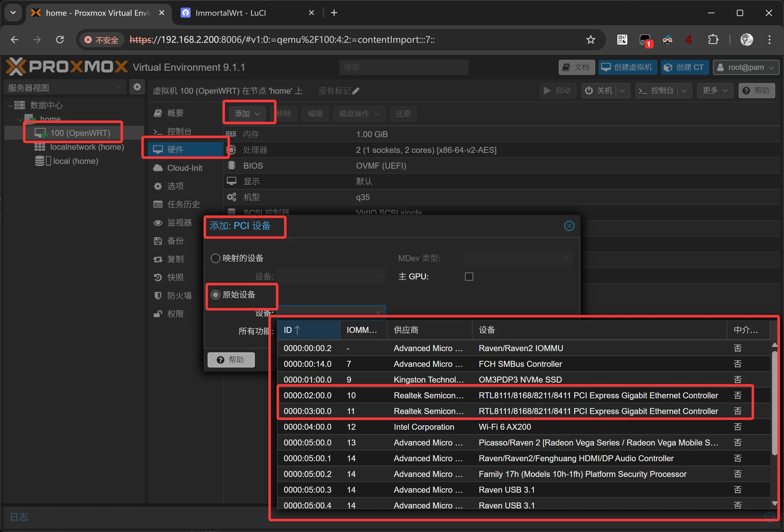Open the browser extensions puzzle icon
Image resolution: width=784 pixels, height=532 pixels.
713,40
